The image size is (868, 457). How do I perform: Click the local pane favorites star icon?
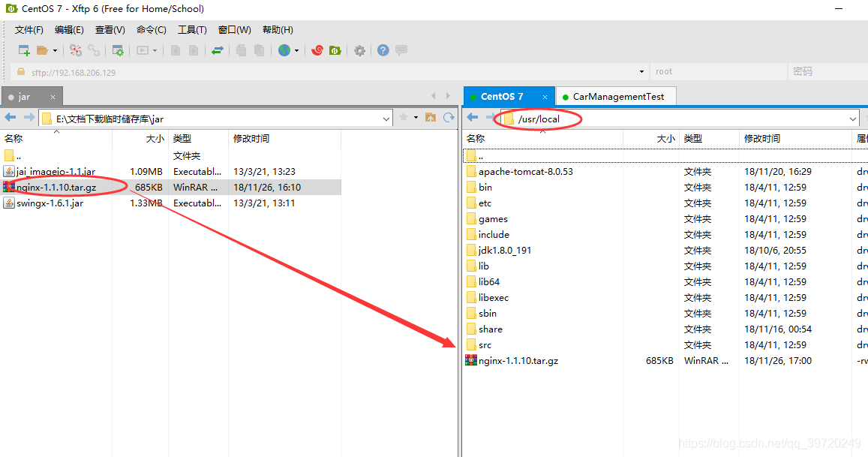(404, 117)
